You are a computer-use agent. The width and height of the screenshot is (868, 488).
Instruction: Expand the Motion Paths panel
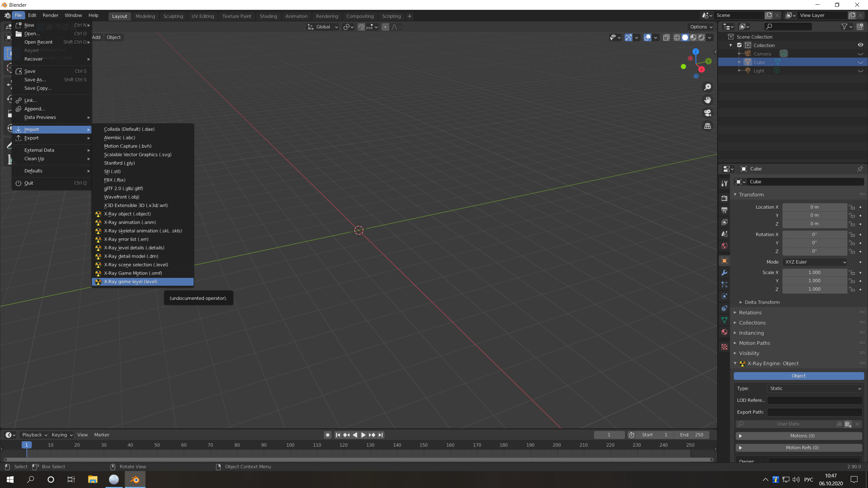pos(754,343)
